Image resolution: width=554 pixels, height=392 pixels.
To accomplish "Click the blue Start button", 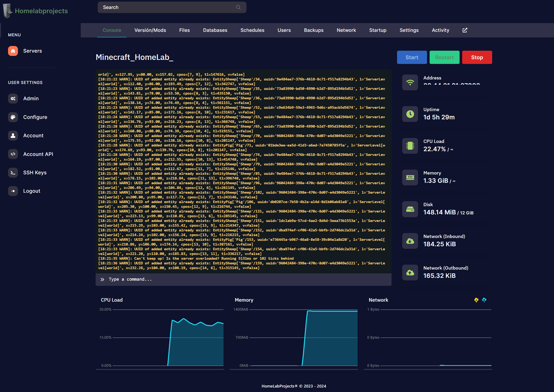I will coord(411,58).
